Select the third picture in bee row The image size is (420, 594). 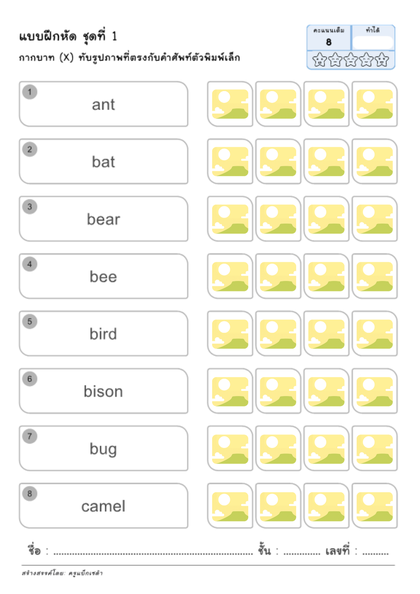[326, 276]
